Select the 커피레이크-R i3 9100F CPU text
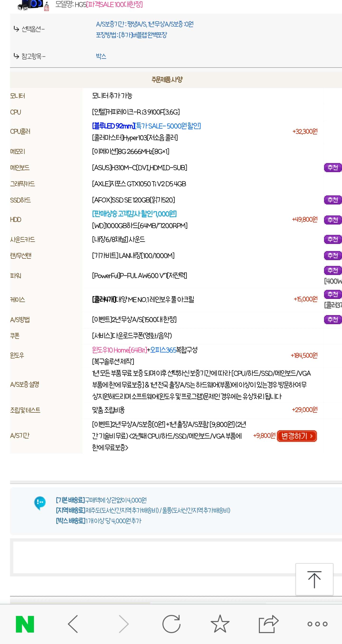The height and width of the screenshot is (644, 342). coord(136,112)
